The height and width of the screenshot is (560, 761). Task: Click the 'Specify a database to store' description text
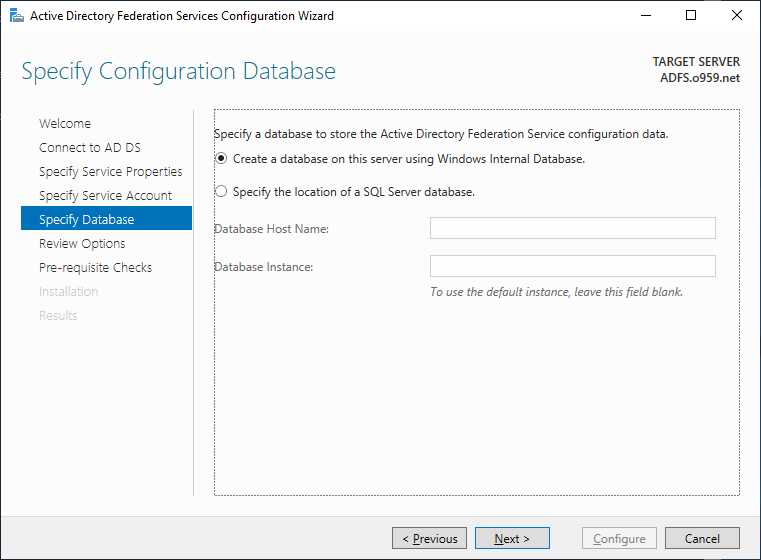[441, 134]
